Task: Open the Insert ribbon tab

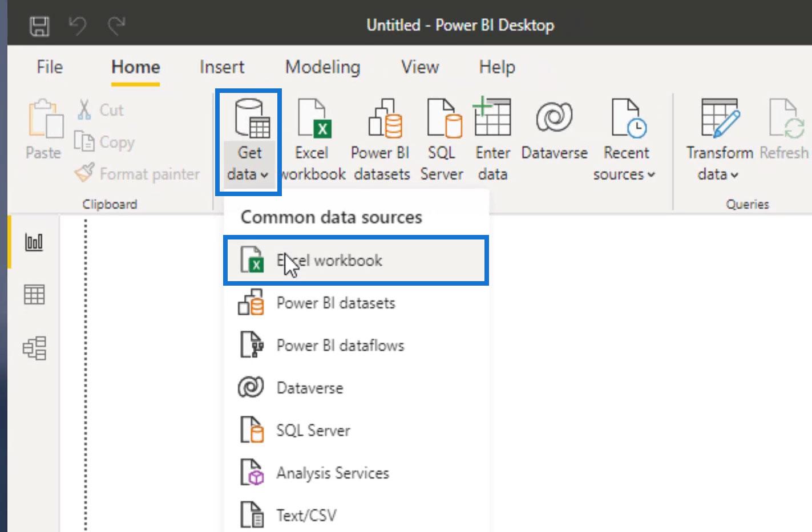Action: [x=222, y=67]
